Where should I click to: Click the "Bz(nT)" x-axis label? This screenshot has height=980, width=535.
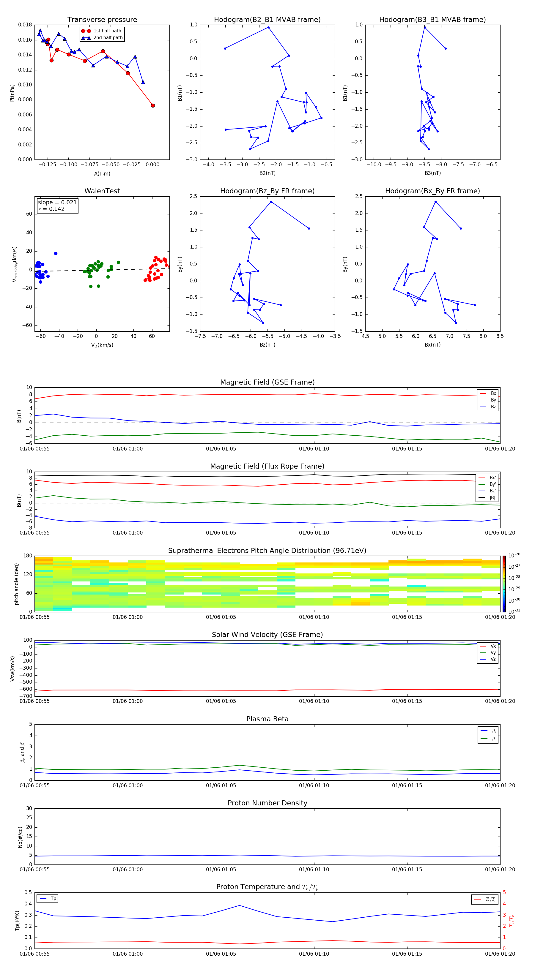point(267,345)
